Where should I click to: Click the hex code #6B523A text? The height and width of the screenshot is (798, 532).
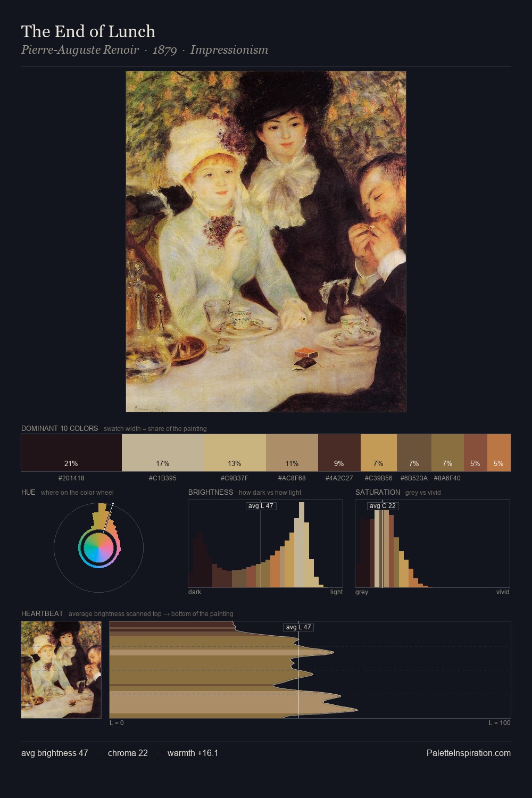pyautogui.click(x=414, y=478)
